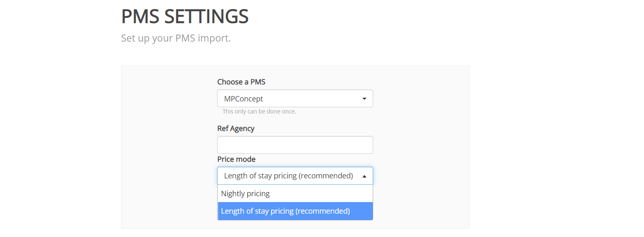The image size is (644, 237).
Task: Click the selected value shown in Price mode box
Action: pyautogui.click(x=288, y=176)
